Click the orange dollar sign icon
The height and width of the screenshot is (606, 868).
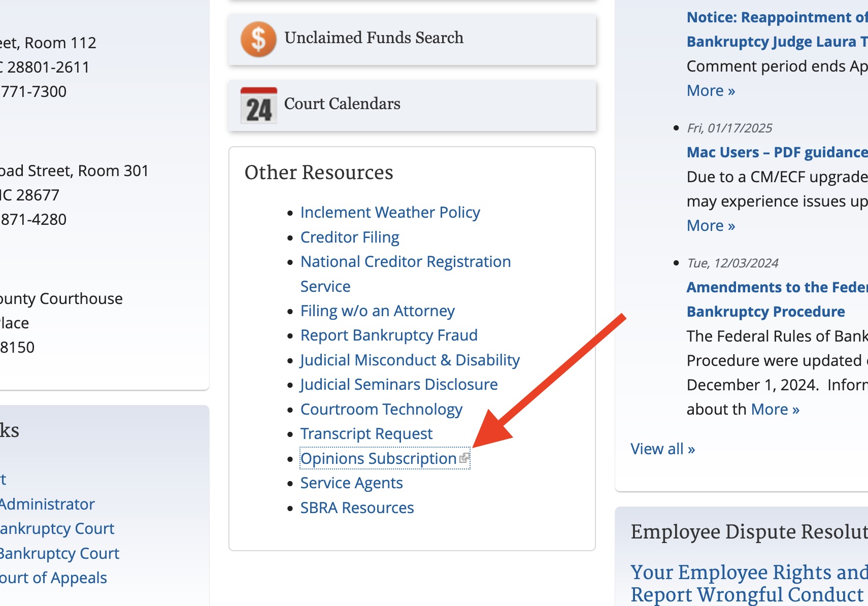(258, 39)
